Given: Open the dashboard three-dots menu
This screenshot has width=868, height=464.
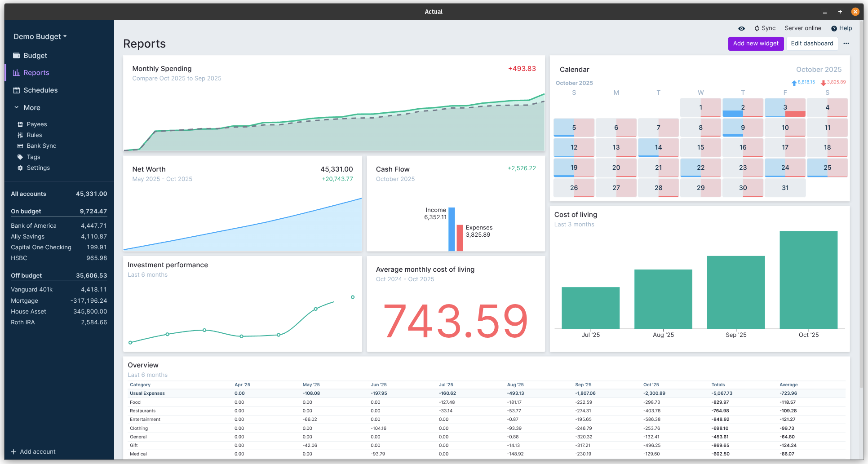Looking at the screenshot, I should (846, 44).
